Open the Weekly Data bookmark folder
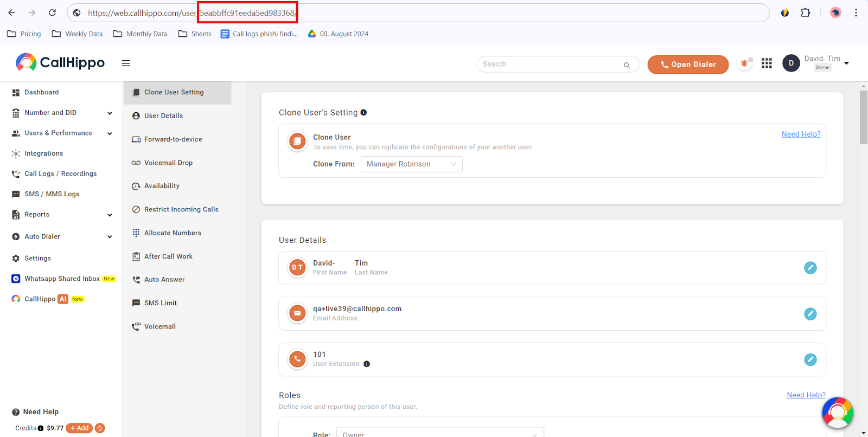This screenshot has height=437, width=868. click(77, 34)
